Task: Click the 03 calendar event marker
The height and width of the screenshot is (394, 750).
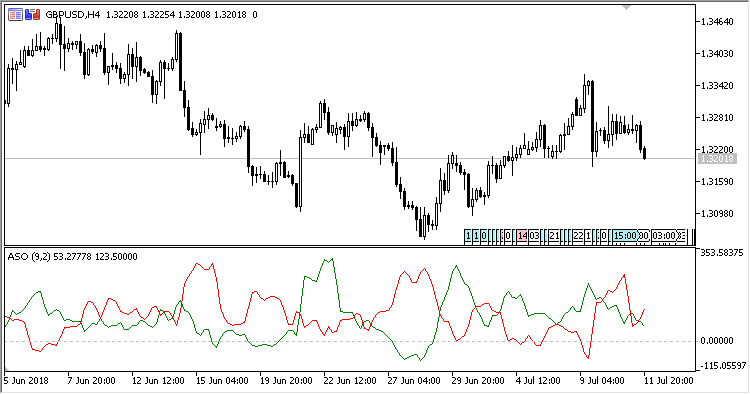Action: pyautogui.click(x=534, y=236)
